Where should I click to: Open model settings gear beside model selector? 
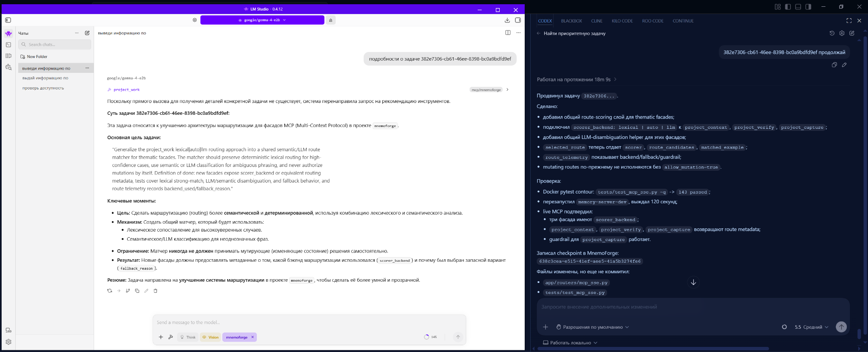195,20
